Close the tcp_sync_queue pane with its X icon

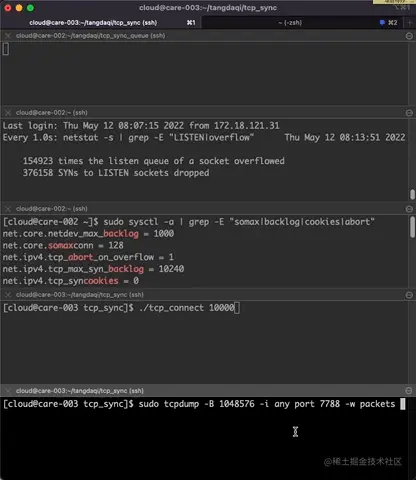8,36
